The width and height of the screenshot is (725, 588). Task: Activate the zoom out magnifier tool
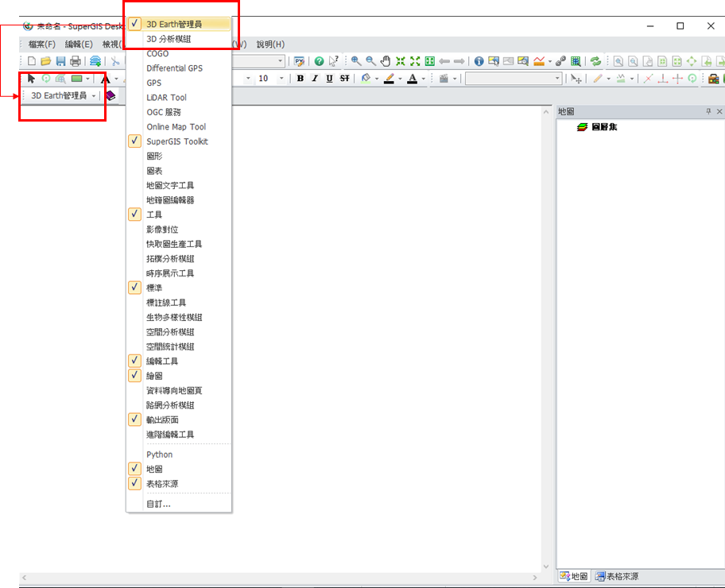point(370,61)
